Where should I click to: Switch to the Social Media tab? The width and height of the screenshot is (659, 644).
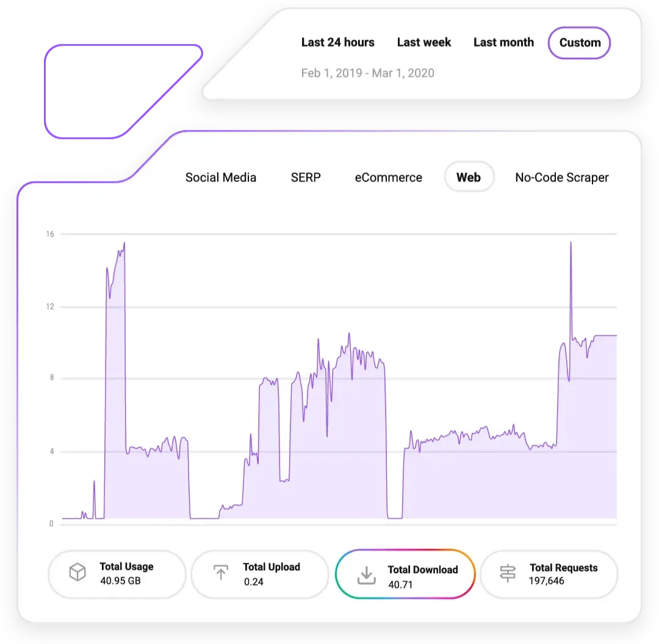coord(221,177)
